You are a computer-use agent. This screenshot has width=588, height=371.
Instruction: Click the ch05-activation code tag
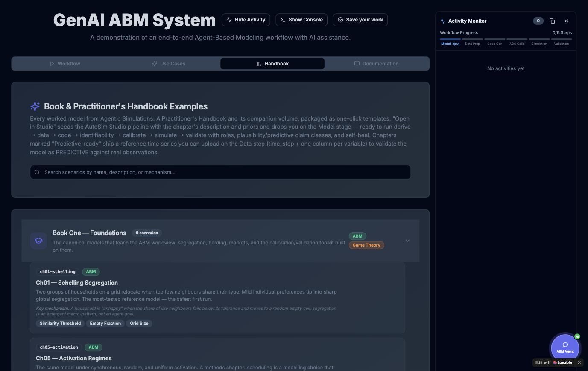59,347
